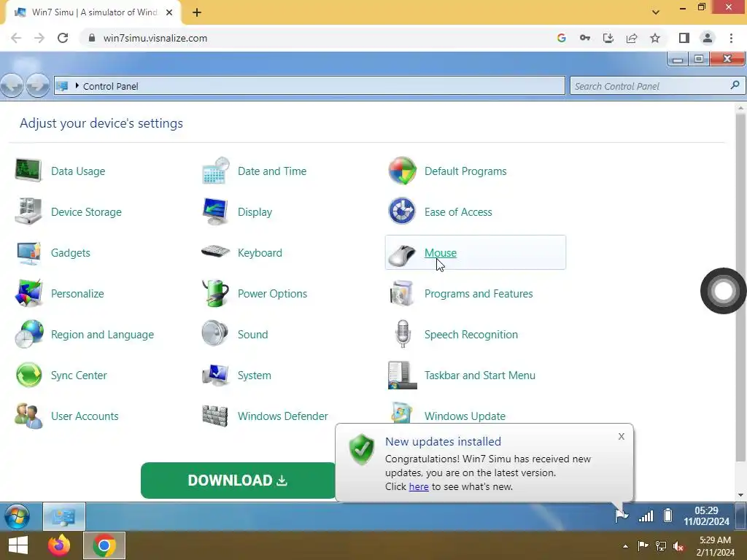Open the Taskbar and Start Menu link

pos(480,376)
